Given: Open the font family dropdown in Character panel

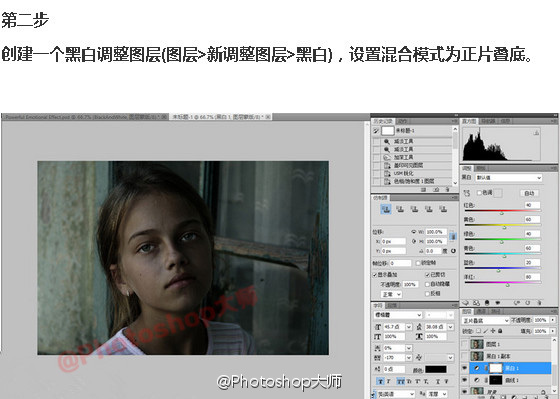Looking at the screenshot, I should coord(398,315).
